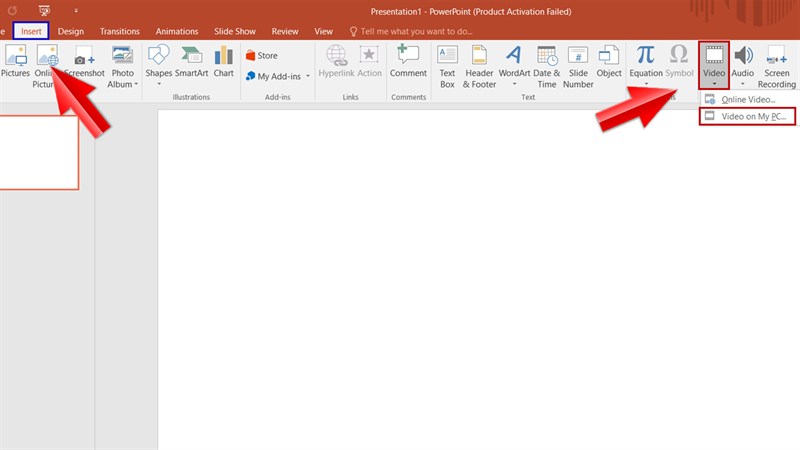The width and height of the screenshot is (800, 450).
Task: Open the Transitions tab
Action: 120,31
